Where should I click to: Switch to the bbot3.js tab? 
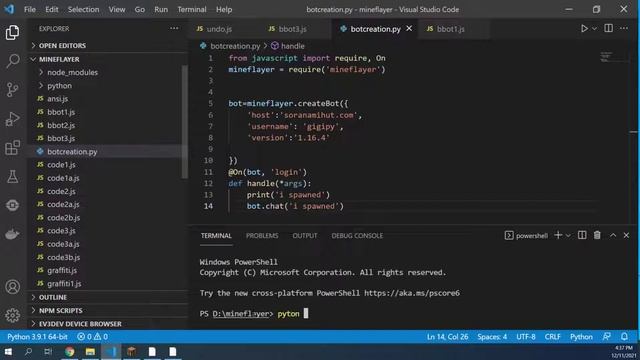coord(293,29)
